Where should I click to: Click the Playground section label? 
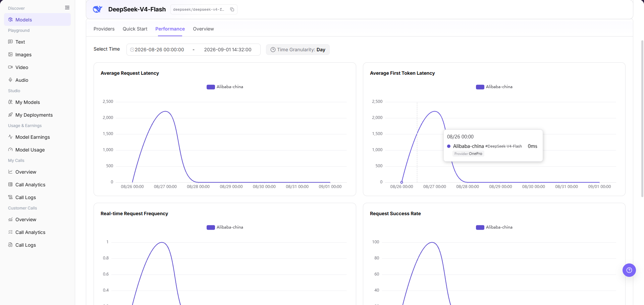point(19,30)
